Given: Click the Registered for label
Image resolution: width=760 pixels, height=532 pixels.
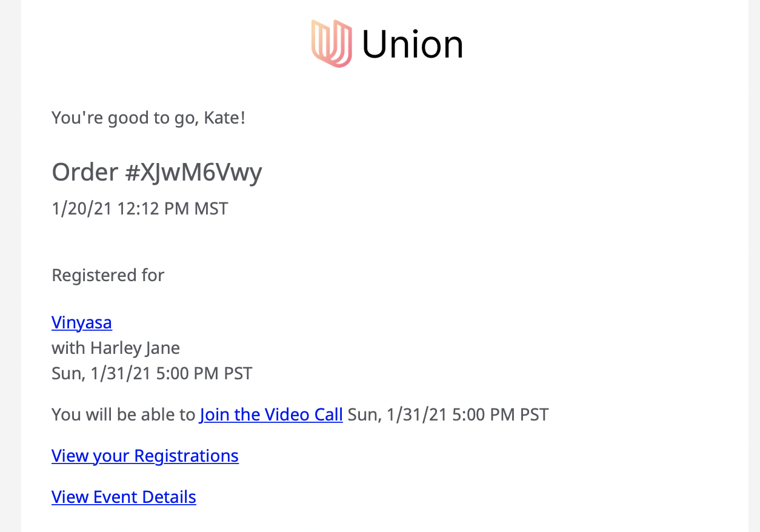Looking at the screenshot, I should tap(108, 276).
